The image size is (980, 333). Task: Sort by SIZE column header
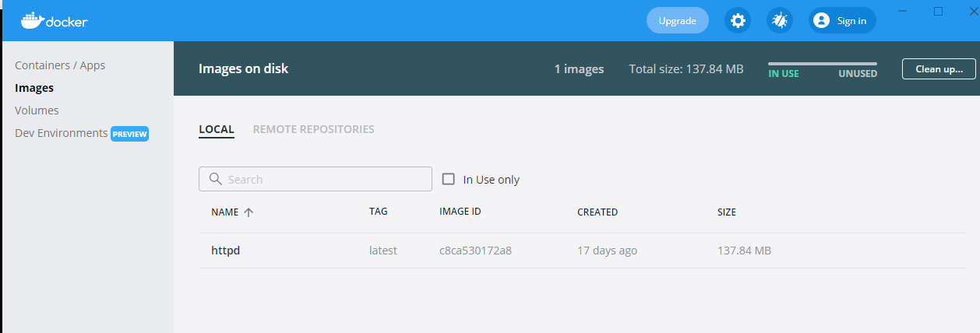click(x=727, y=212)
